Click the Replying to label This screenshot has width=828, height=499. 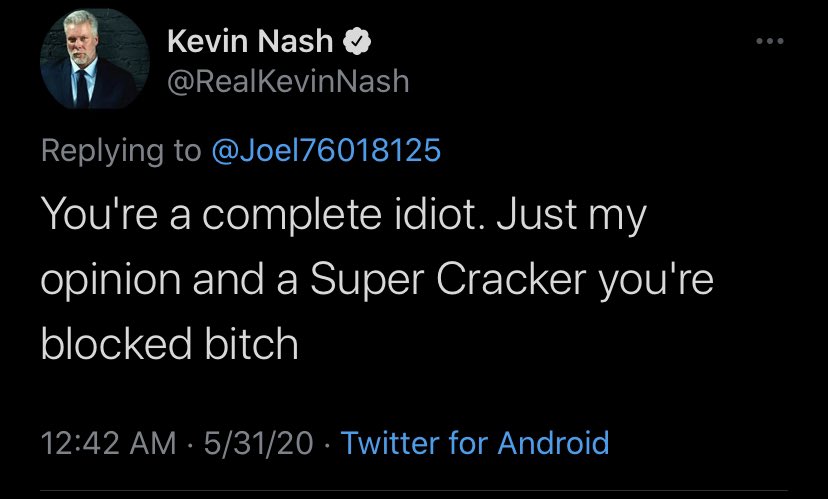[x=121, y=151]
